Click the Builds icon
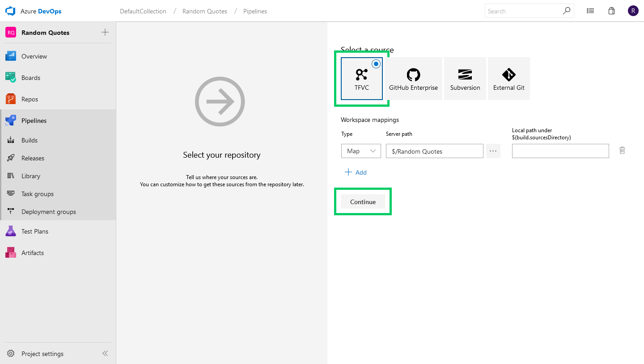Screen dimensions: 644x364 pyautogui.click(x=11, y=140)
